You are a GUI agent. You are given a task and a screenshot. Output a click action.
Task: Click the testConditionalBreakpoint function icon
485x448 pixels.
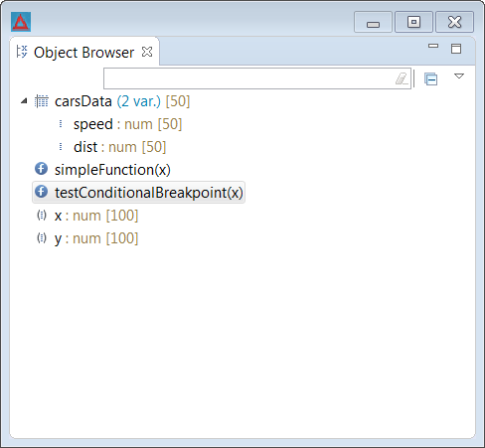[x=41, y=192]
